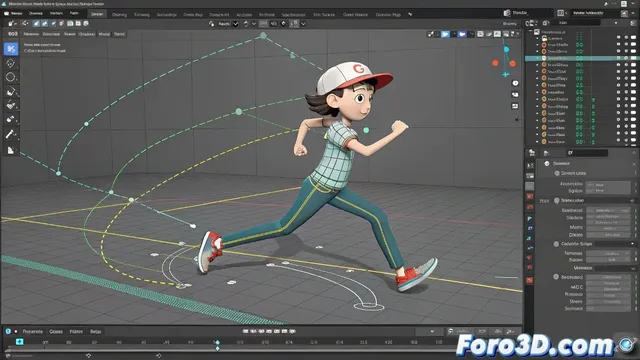
Task: Open the mode dropdown arrow in viewport header center
Action: [x=236, y=24]
